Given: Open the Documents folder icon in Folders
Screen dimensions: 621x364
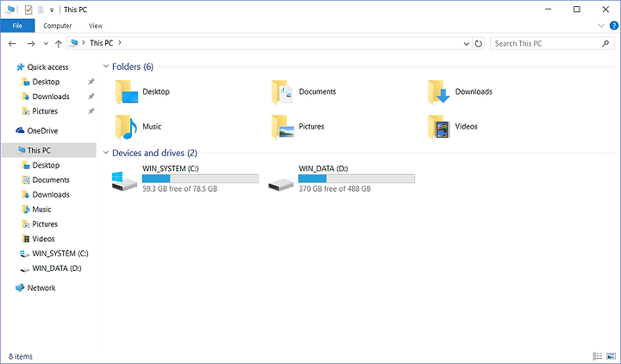Looking at the screenshot, I should point(282,92).
